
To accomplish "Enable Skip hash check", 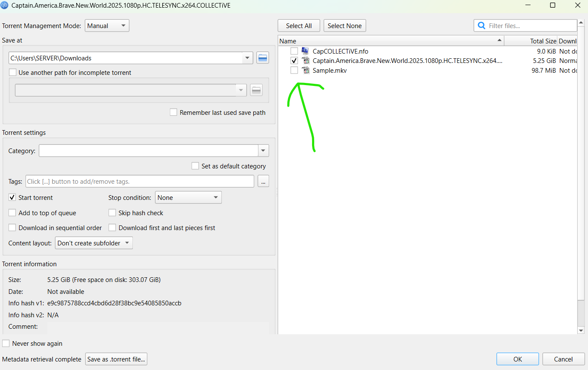I will point(112,213).
